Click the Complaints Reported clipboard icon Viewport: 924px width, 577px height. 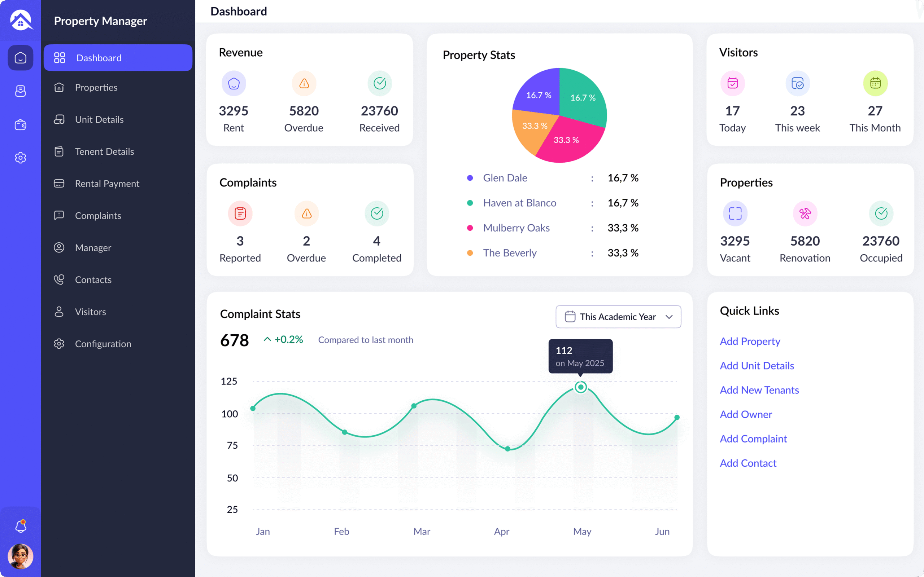(x=240, y=213)
